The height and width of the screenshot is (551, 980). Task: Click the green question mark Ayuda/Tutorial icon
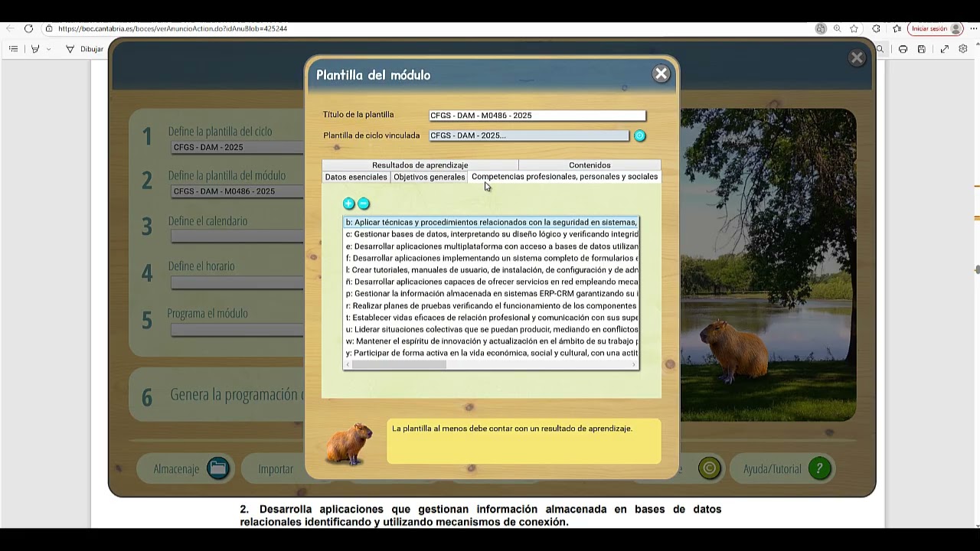[x=819, y=468]
